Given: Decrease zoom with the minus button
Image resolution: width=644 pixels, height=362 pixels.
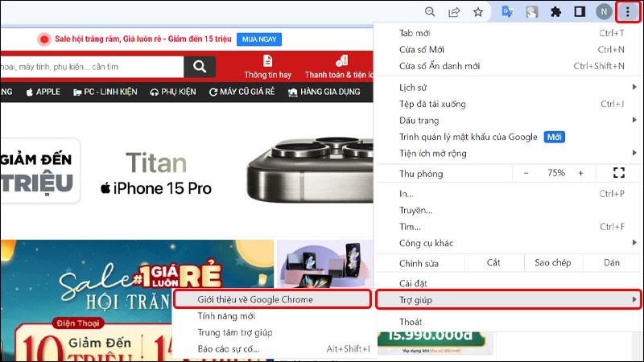Looking at the screenshot, I should 526,173.
